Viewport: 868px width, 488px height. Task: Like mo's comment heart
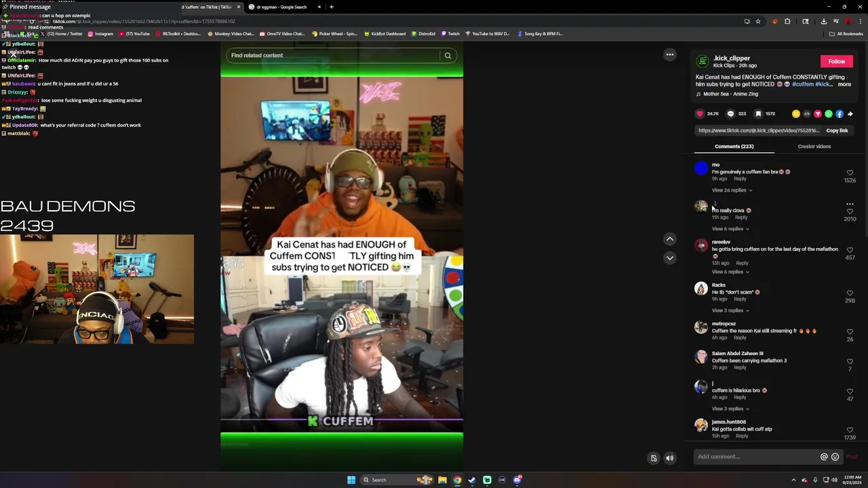point(850,173)
